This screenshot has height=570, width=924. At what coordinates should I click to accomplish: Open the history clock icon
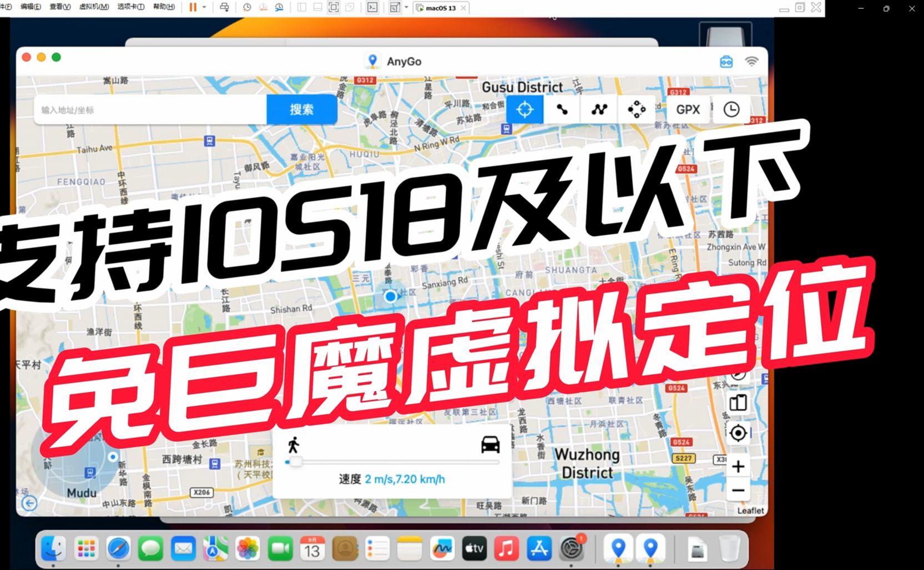(x=731, y=109)
